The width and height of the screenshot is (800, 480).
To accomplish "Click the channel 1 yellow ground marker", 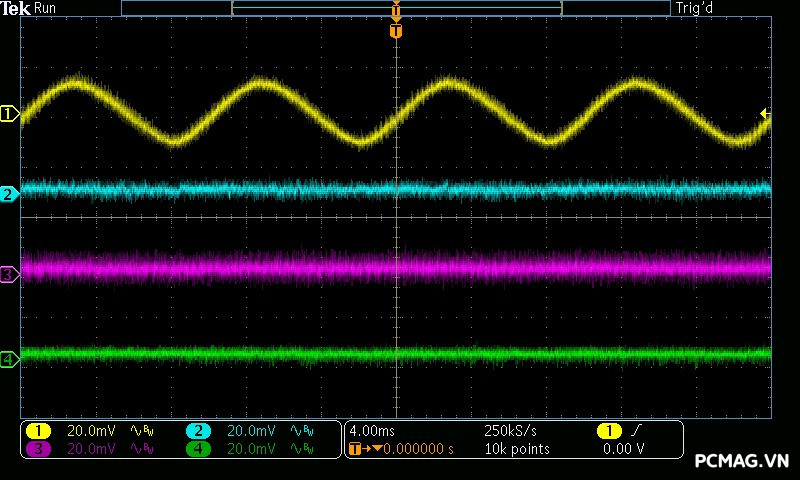I will pyautogui.click(x=10, y=115).
